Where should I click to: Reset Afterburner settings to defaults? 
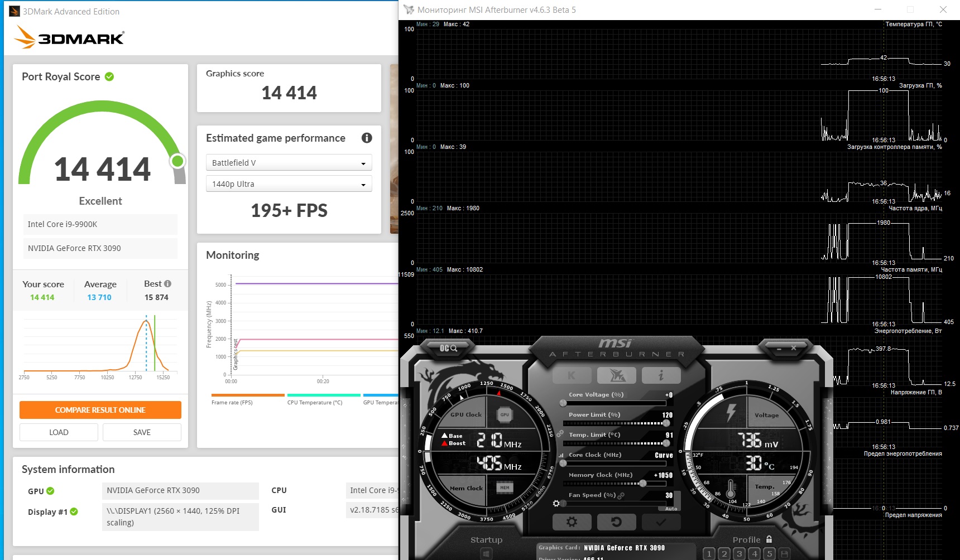click(x=616, y=522)
